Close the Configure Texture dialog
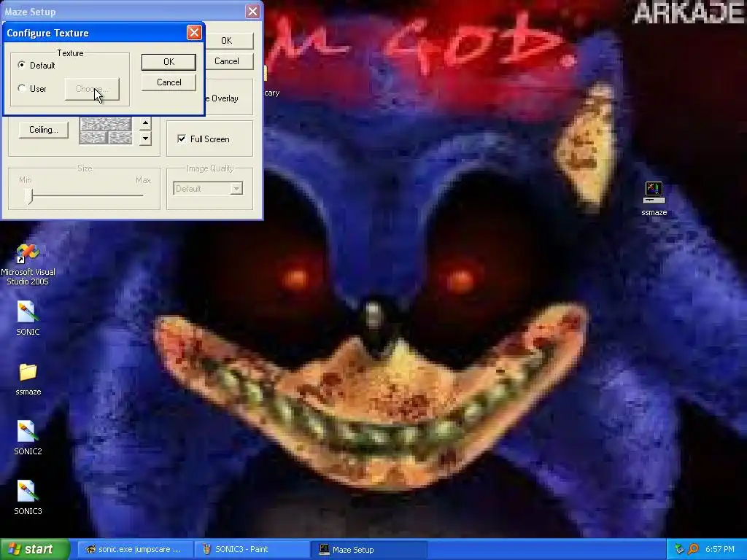Screen dimensions: 747x560 (x=194, y=32)
